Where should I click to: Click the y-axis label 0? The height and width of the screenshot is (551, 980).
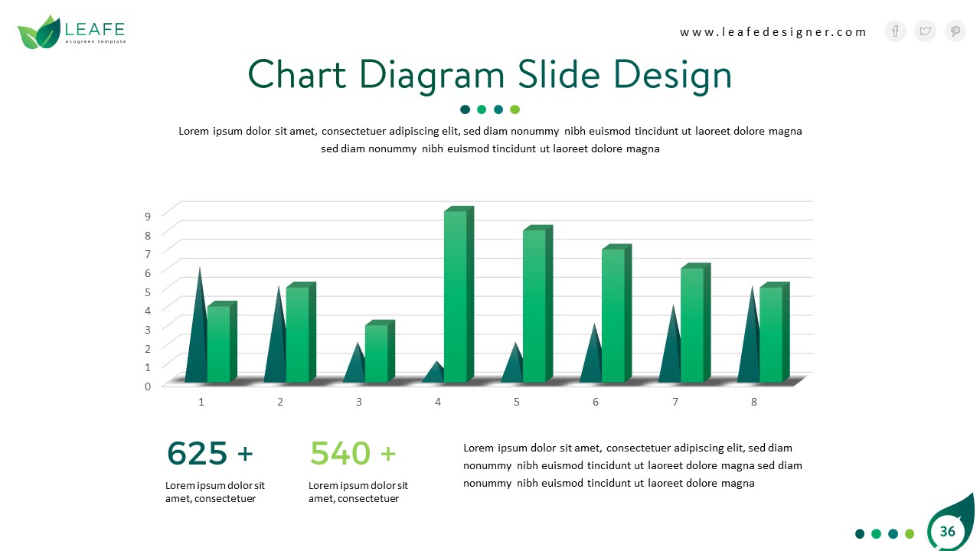148,386
